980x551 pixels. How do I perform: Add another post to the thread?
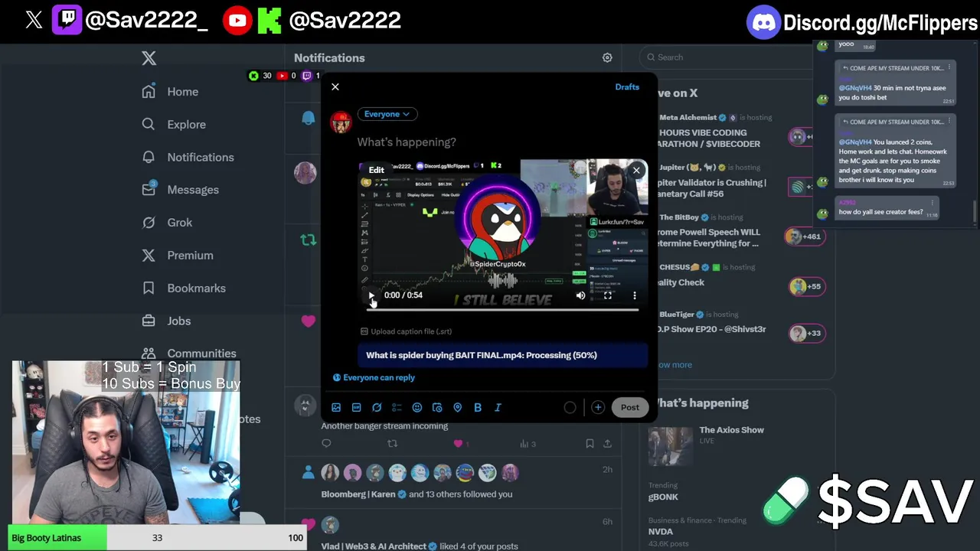coord(598,408)
